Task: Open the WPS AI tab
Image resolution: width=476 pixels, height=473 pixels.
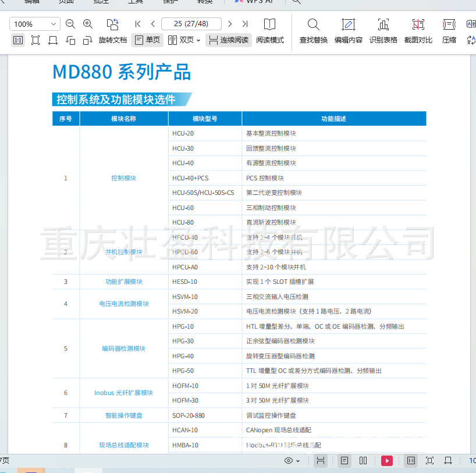Action: click(254, 2)
